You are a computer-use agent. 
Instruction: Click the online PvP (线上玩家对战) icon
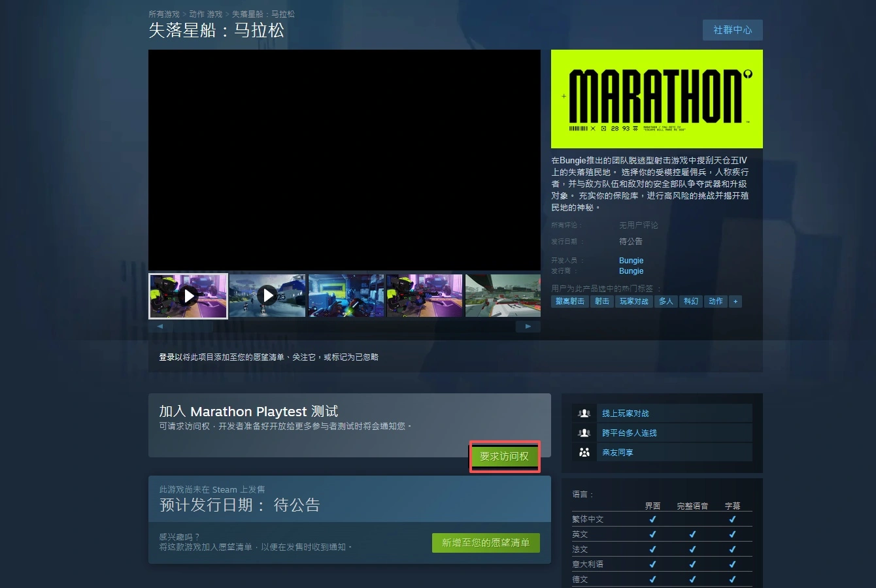584,414
